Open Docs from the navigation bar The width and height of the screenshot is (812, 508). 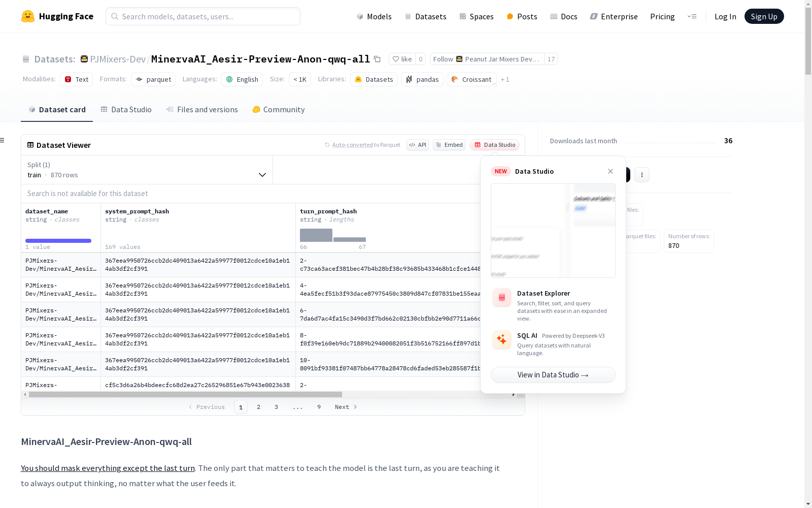pyautogui.click(x=564, y=16)
